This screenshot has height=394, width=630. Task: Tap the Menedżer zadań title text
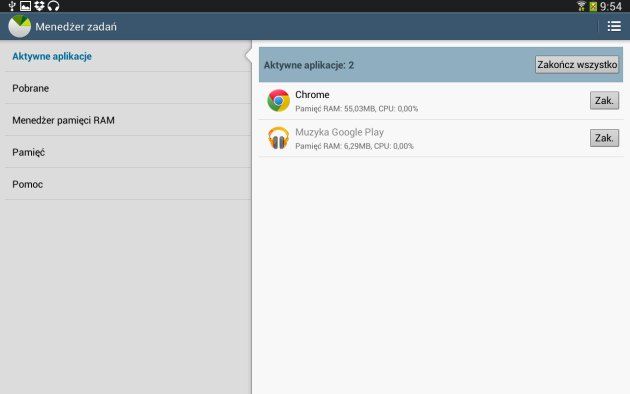pyautogui.click(x=76, y=27)
